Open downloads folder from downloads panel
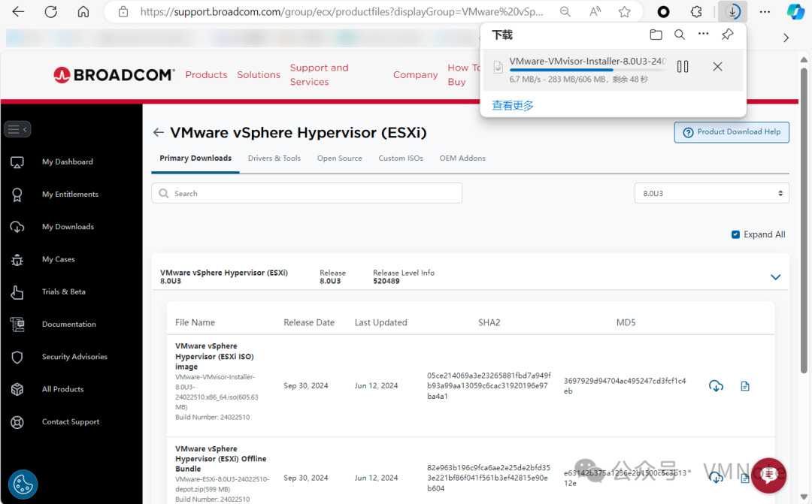 [656, 35]
